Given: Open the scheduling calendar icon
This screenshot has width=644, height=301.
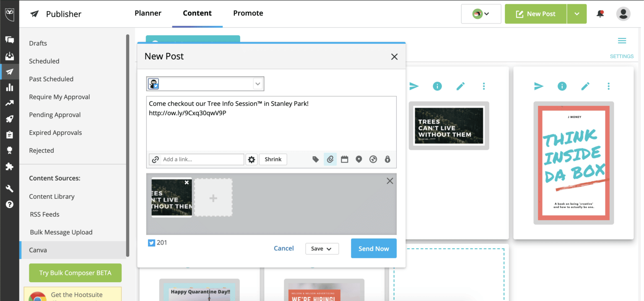Looking at the screenshot, I should click(x=344, y=159).
